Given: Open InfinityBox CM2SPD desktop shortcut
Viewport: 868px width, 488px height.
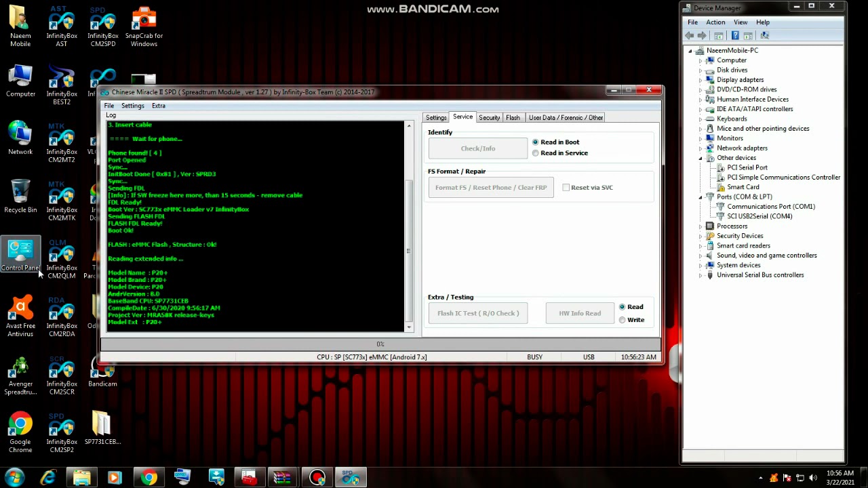Looking at the screenshot, I should (102, 27).
